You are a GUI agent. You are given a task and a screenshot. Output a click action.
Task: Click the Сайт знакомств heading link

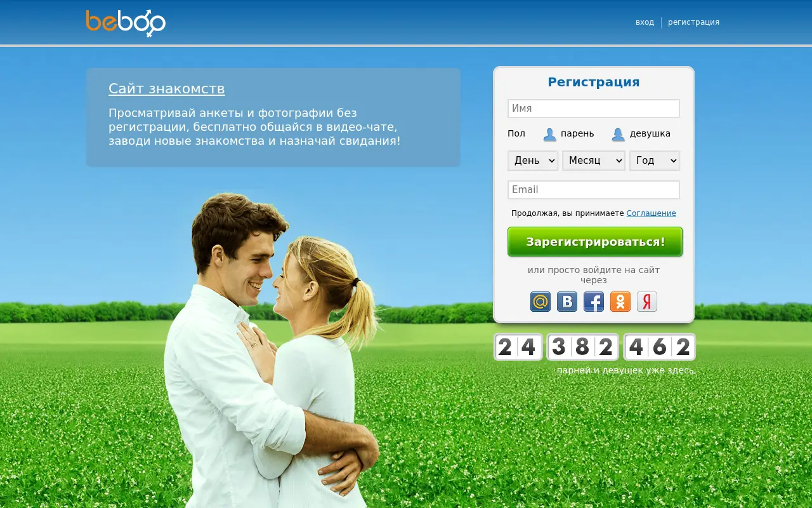tap(166, 89)
